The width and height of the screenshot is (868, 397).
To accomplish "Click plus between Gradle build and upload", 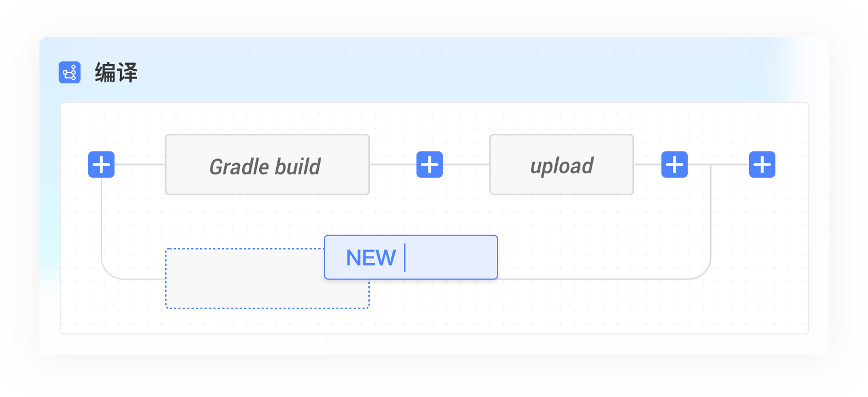I will coord(430,165).
